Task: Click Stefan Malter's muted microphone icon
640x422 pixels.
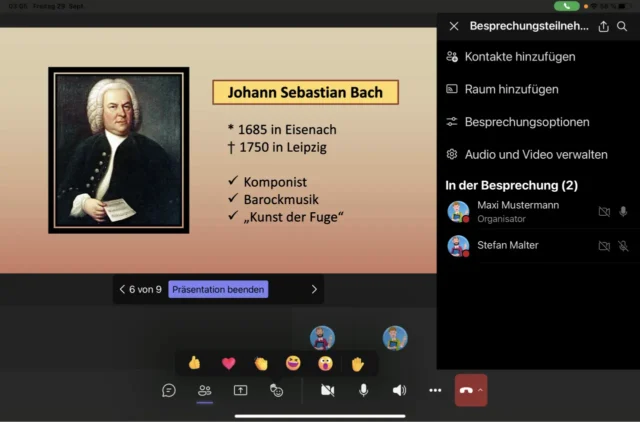Action: [x=623, y=246]
